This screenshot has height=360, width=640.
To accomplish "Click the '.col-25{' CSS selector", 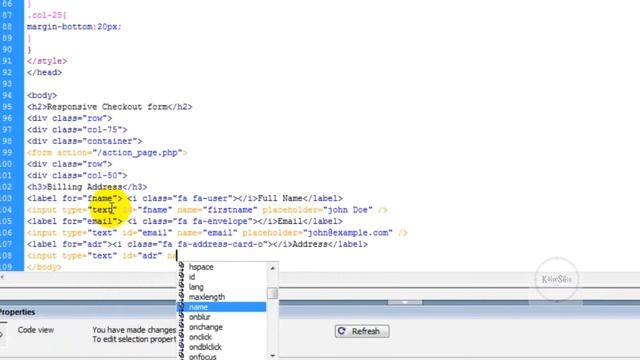I will pyautogui.click(x=47, y=15).
